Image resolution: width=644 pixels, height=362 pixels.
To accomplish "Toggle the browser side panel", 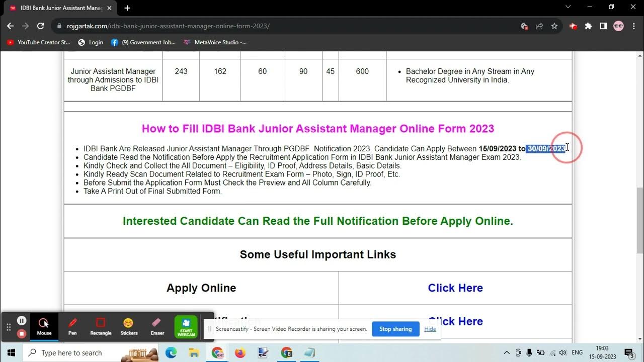I will pyautogui.click(x=603, y=26).
